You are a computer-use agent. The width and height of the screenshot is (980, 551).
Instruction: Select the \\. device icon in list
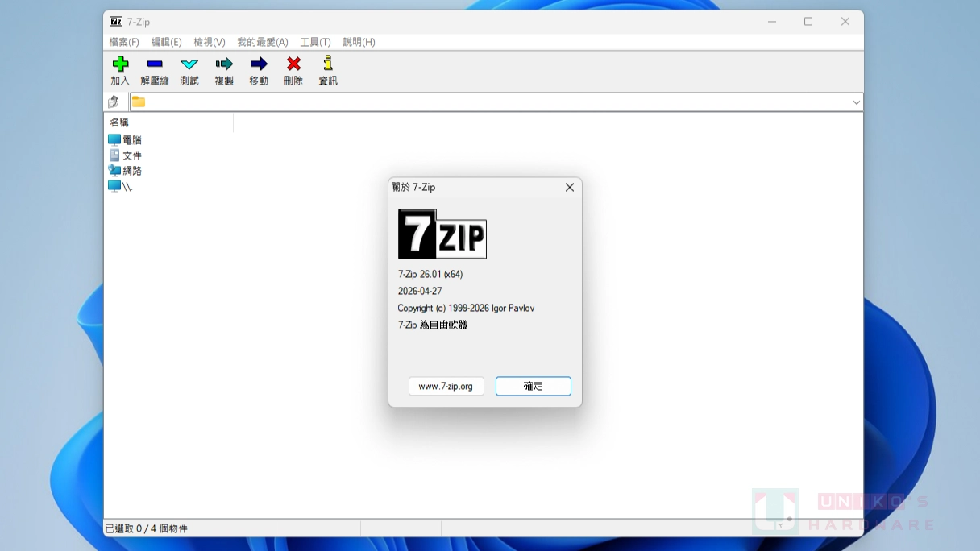pyautogui.click(x=114, y=186)
